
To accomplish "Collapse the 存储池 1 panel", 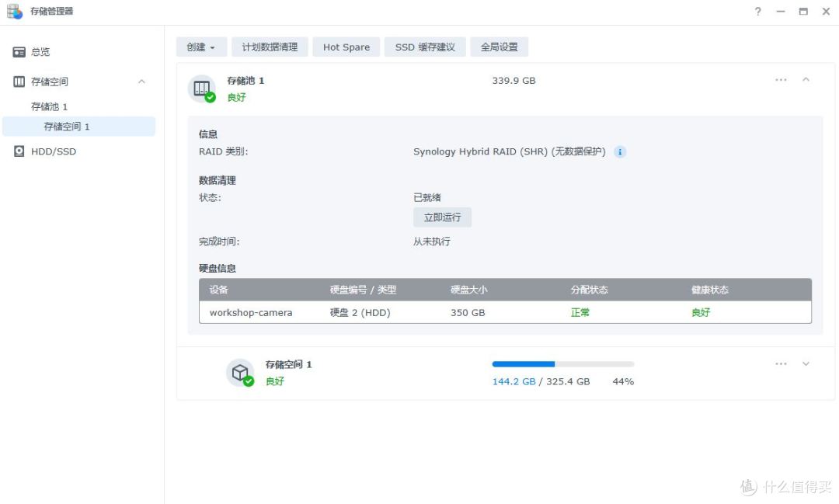I will tap(806, 80).
